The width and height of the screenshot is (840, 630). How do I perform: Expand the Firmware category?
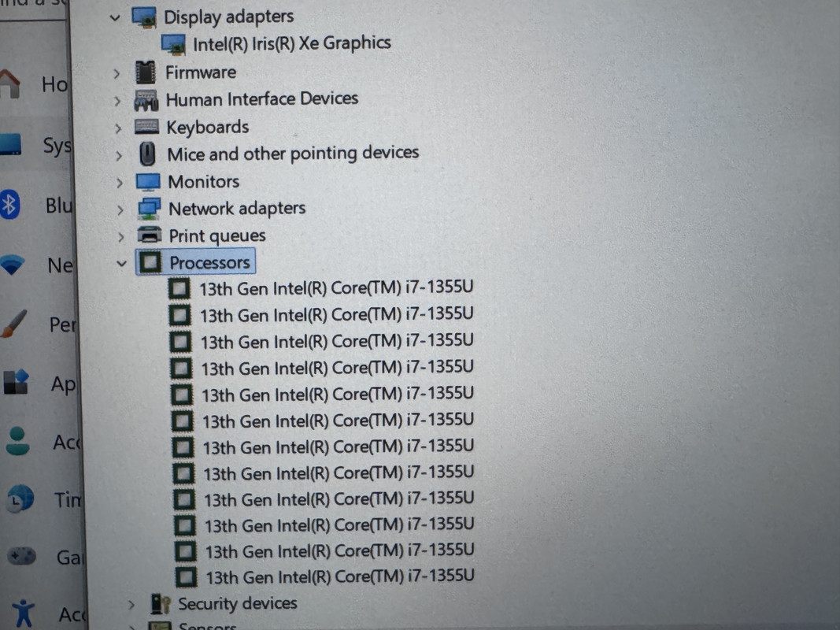pyautogui.click(x=117, y=74)
